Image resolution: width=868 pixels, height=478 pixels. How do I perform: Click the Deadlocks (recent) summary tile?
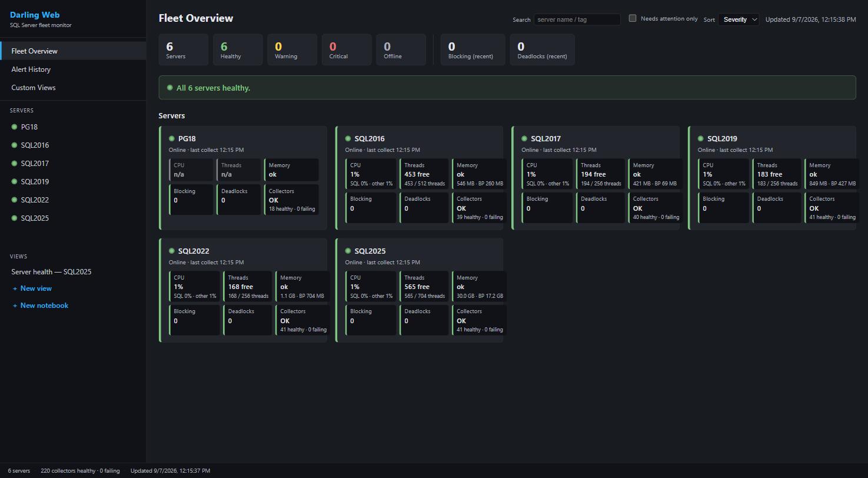(x=543, y=49)
